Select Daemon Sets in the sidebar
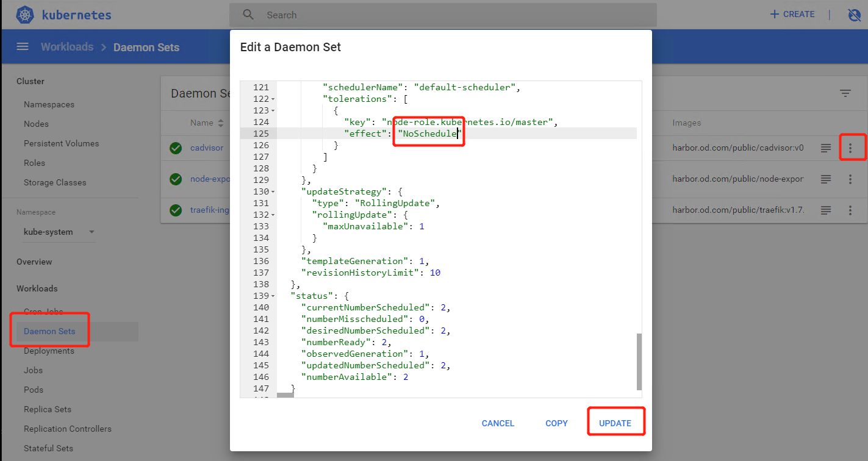Screen dimensions: 868x461 click(x=49, y=332)
